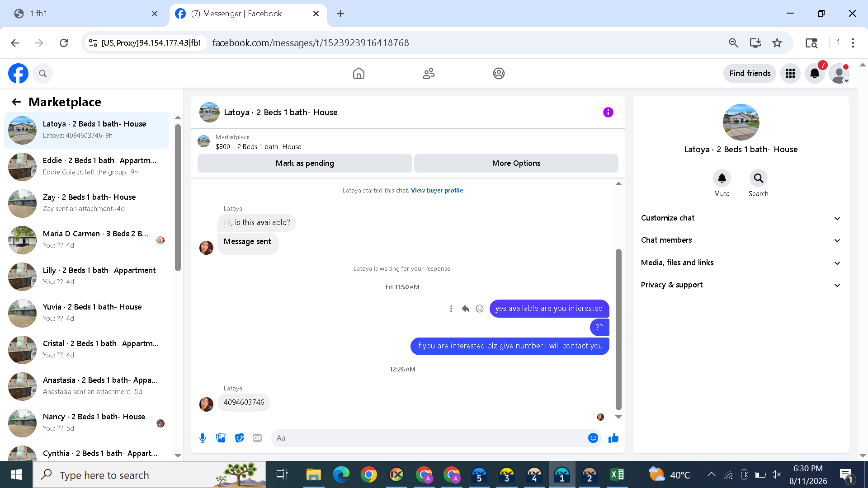Open the Groups icon in top navigation
This screenshot has height=488, width=868.
pos(499,73)
